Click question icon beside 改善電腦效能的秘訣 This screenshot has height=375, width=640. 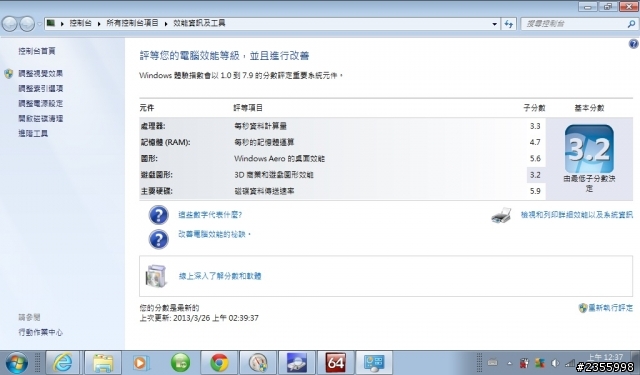(158, 240)
